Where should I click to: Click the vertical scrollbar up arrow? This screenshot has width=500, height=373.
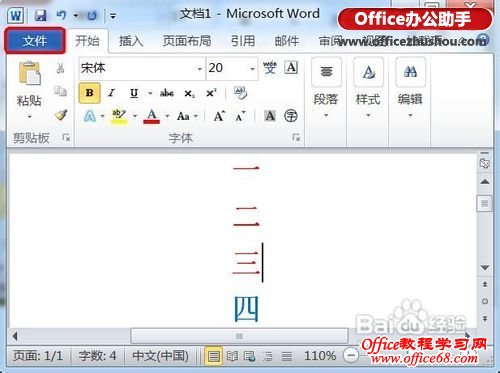(485, 182)
